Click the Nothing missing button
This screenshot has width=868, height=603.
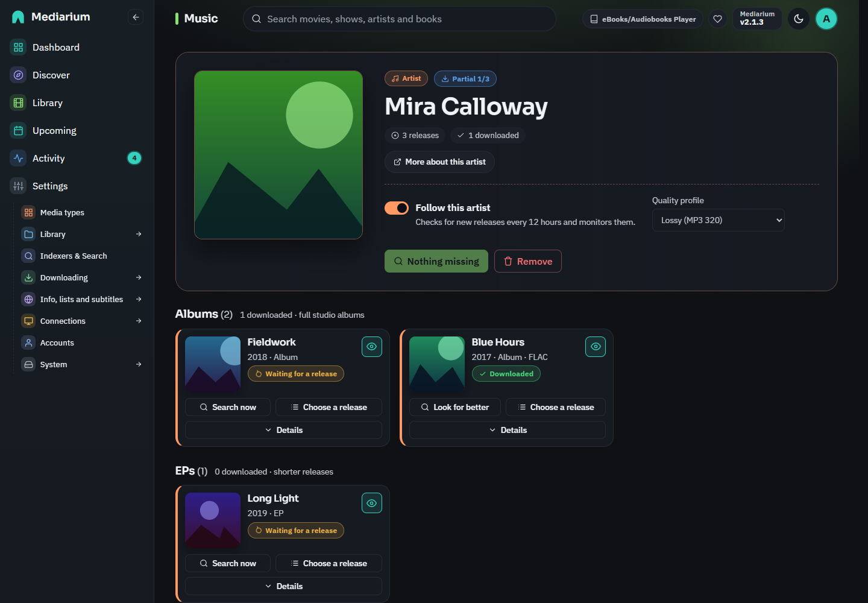(x=436, y=261)
